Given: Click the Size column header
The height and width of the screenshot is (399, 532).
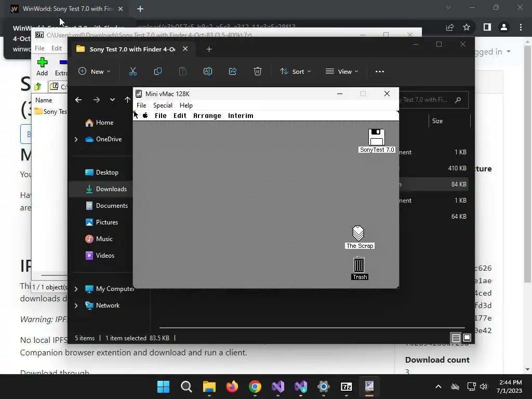Looking at the screenshot, I should (449, 121).
